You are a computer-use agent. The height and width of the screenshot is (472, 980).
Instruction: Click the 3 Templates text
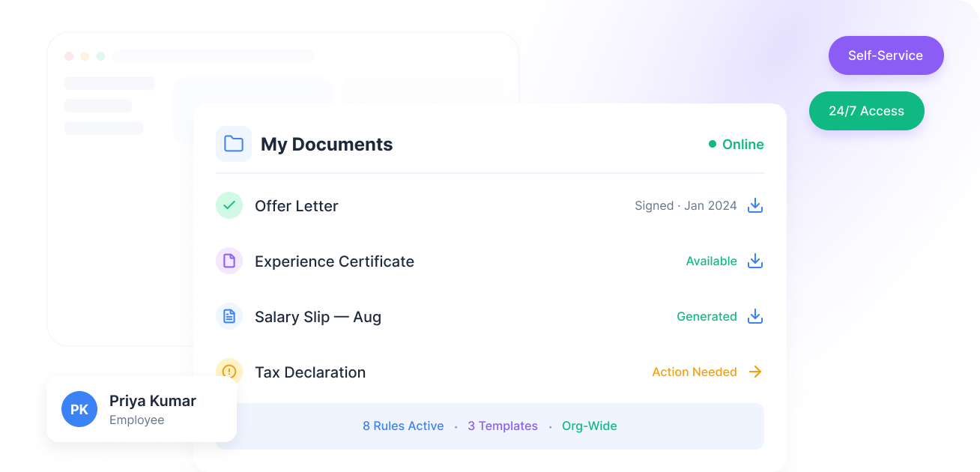(x=503, y=426)
